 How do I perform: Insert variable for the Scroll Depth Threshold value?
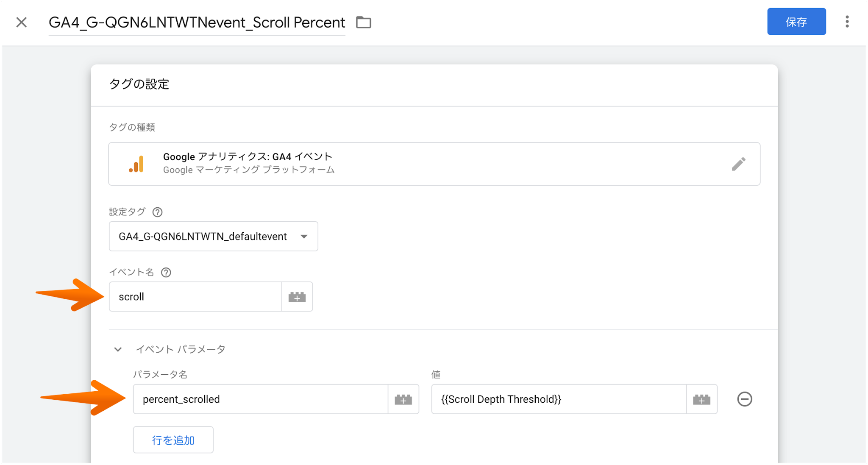point(701,399)
